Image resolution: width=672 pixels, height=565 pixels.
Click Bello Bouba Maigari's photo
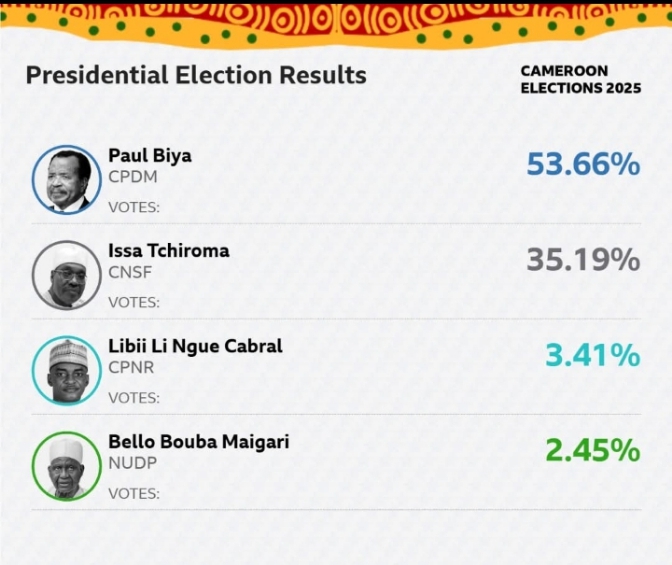click(66, 465)
